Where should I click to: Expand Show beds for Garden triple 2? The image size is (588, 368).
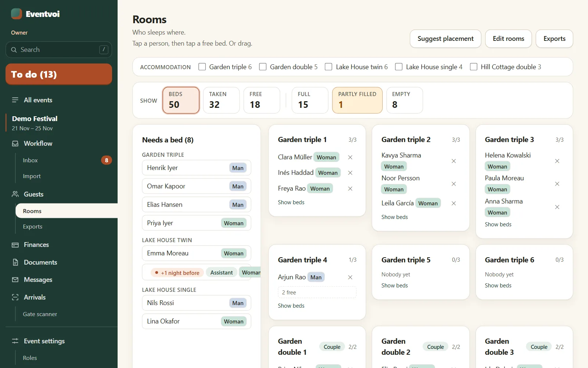[395, 217]
